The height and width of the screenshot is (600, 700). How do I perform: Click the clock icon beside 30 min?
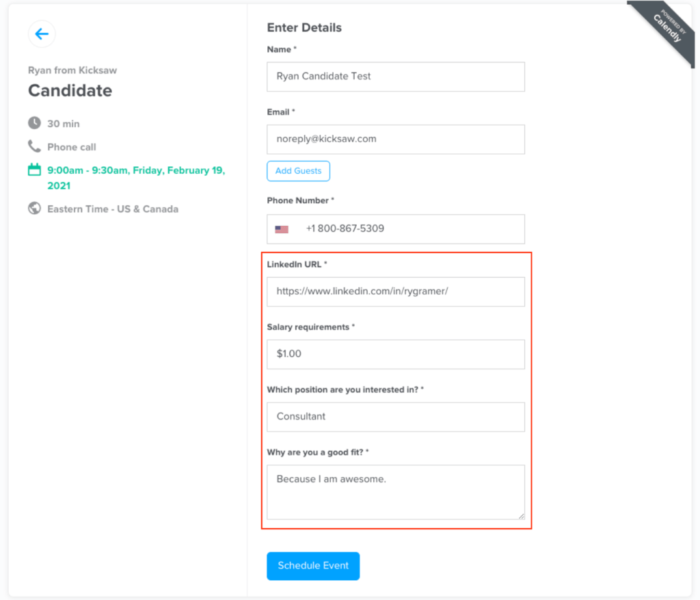point(34,123)
